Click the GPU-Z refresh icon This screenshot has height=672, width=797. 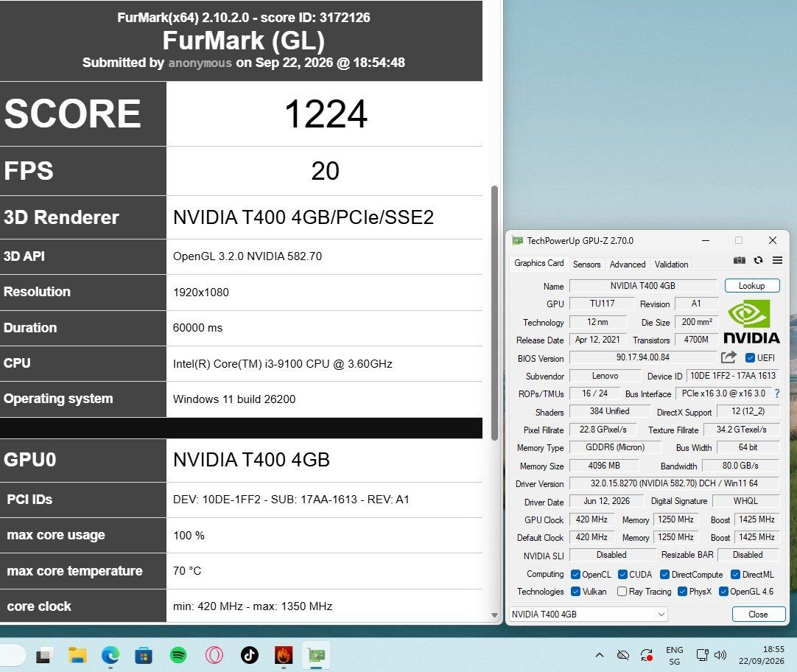(x=759, y=260)
